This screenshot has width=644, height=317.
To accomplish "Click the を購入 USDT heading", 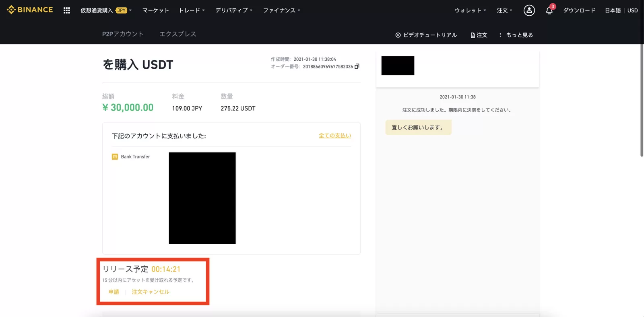I will click(138, 64).
